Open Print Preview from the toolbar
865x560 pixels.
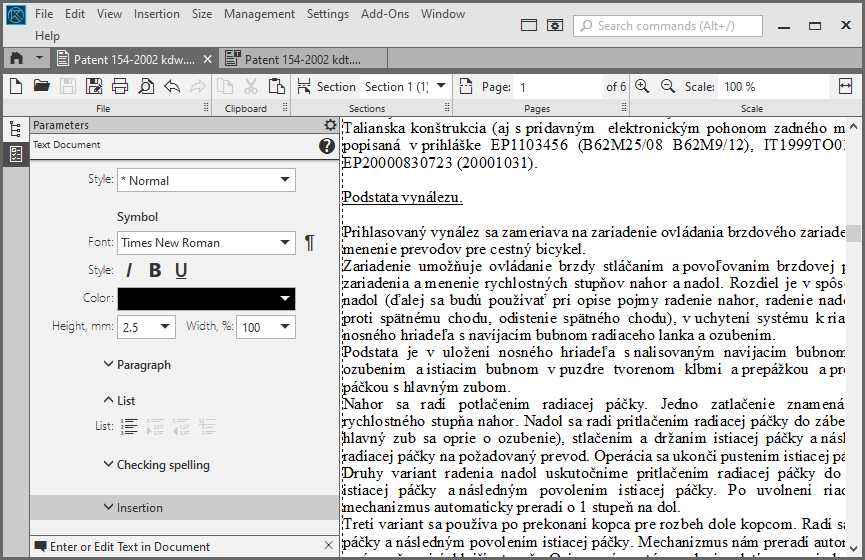146,87
